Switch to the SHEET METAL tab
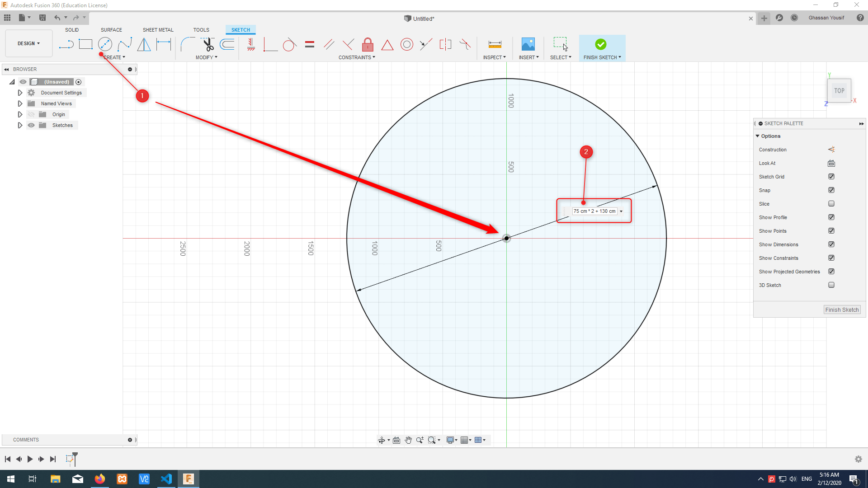The width and height of the screenshot is (868, 488). coord(158,30)
